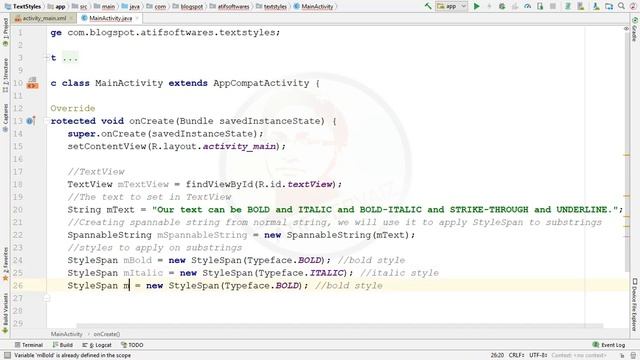640x360 pixels.
Task: Click the warning stripe marker near line 16
Action: pos(627,155)
